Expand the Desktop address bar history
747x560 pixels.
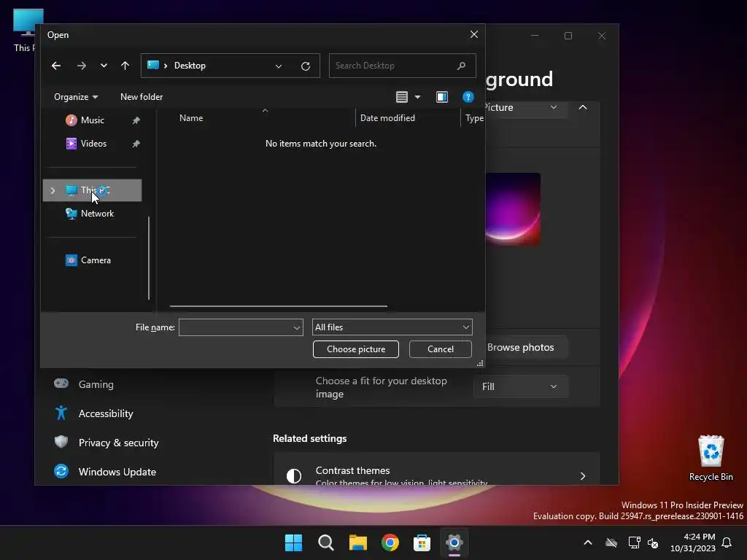coord(279,66)
